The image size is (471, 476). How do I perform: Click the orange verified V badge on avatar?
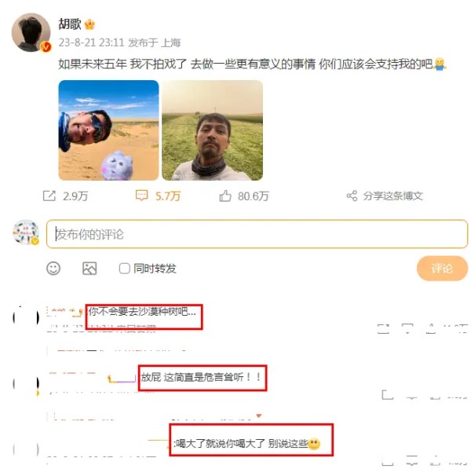pos(46,47)
